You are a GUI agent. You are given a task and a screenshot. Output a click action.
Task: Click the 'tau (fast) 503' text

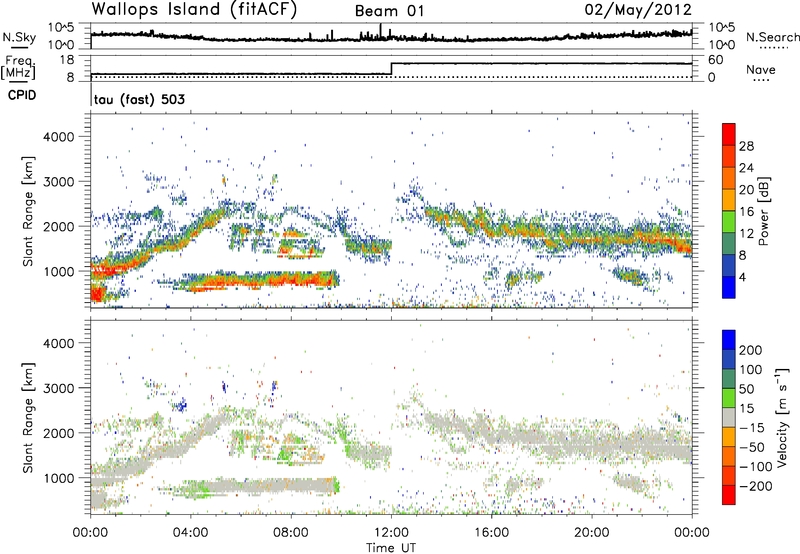[139, 99]
